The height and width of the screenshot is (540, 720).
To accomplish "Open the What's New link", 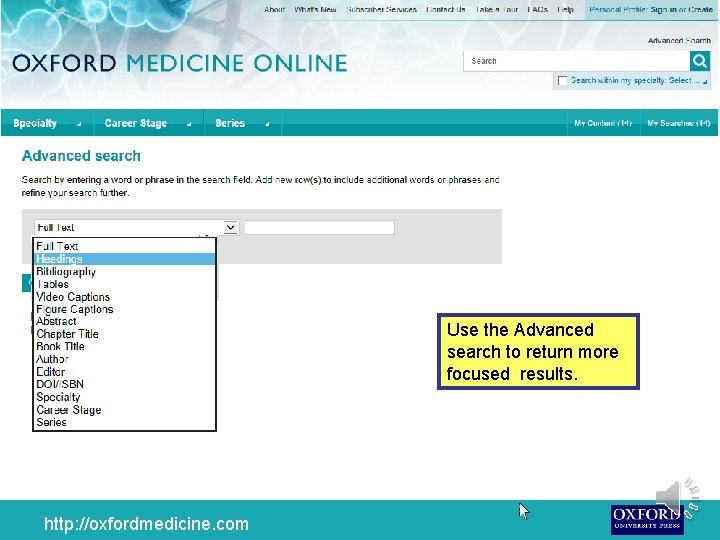I will pos(315,9).
